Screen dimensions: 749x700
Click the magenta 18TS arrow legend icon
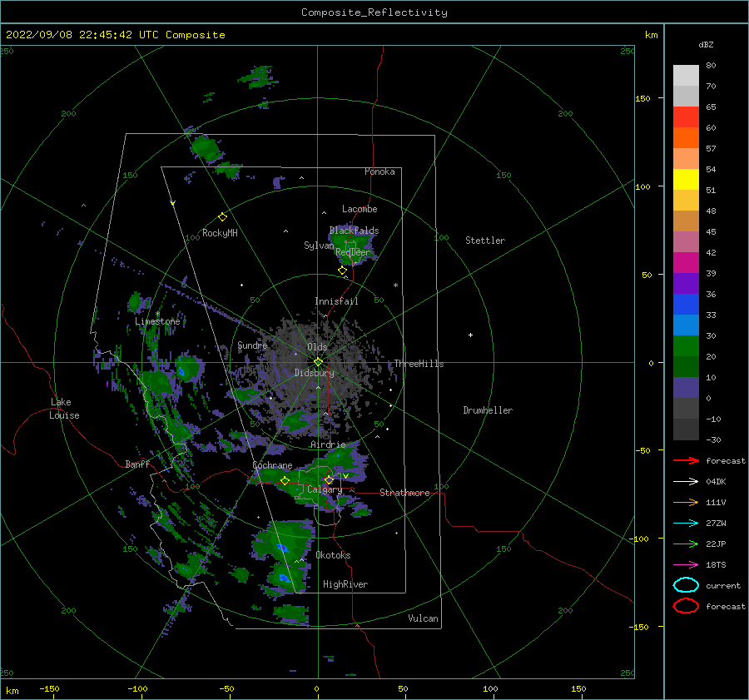[686, 565]
